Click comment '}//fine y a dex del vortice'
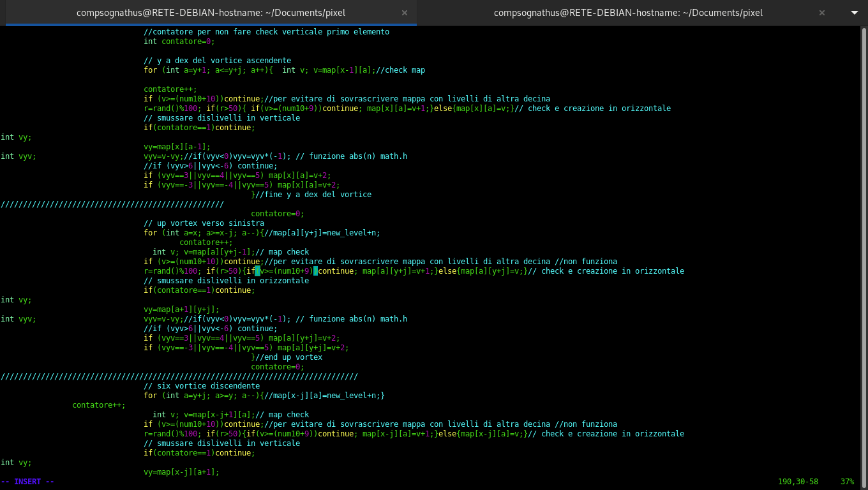This screenshot has height=490, width=868. tap(311, 195)
